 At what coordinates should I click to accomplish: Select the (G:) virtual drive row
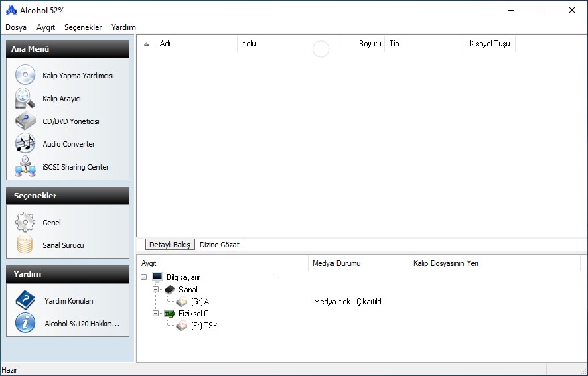point(200,302)
